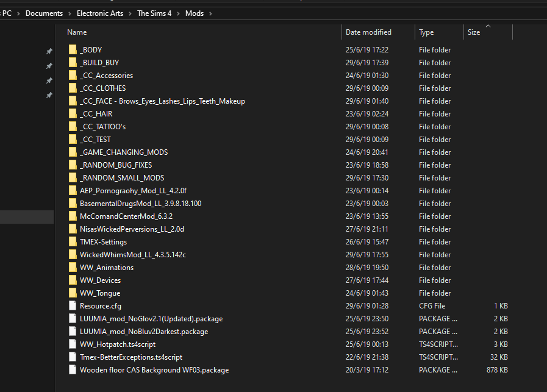Select the _CC_FACE - Brows_Eyes_Lashes folder name
Image resolution: width=547 pixels, height=392 pixels.
(162, 101)
